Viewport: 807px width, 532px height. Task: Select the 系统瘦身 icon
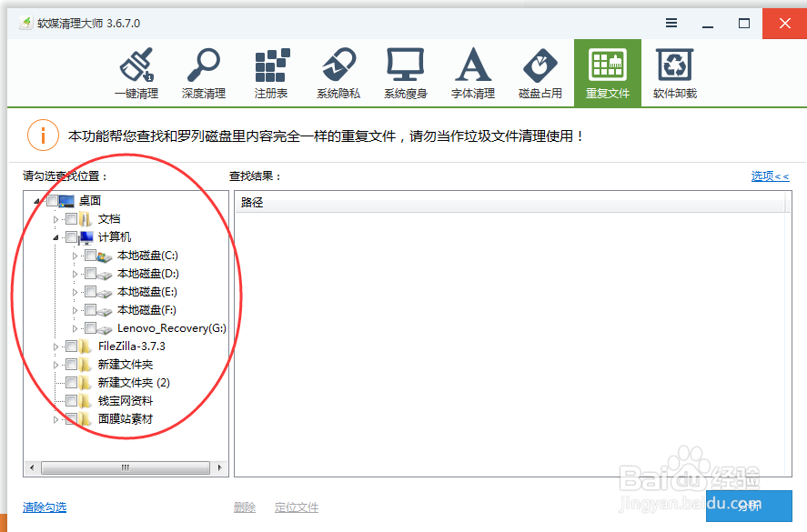405,71
